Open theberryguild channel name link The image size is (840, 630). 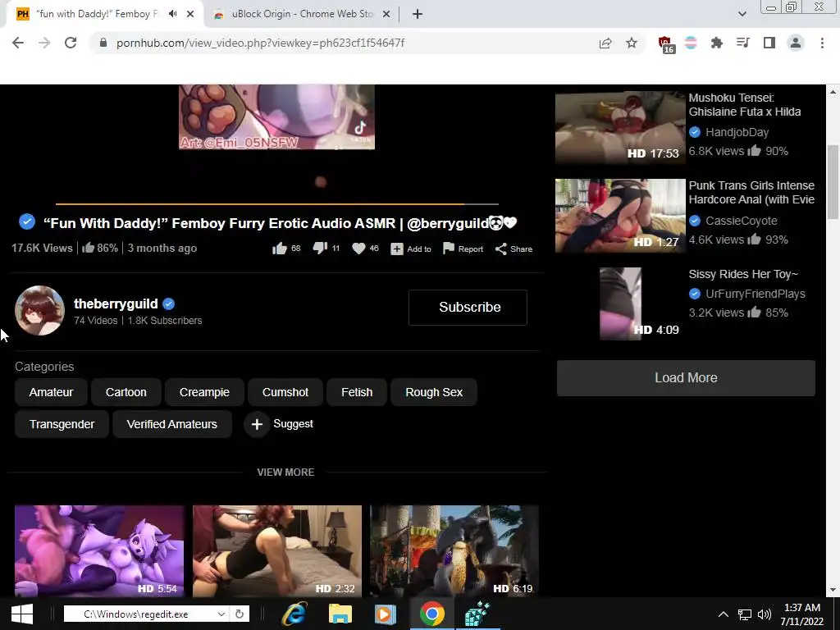point(116,304)
